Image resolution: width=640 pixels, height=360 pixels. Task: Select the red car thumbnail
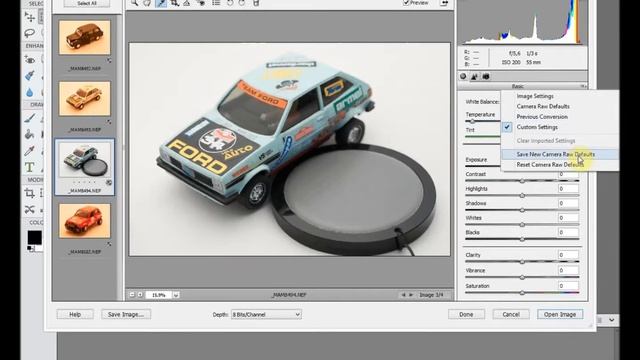(x=84, y=221)
